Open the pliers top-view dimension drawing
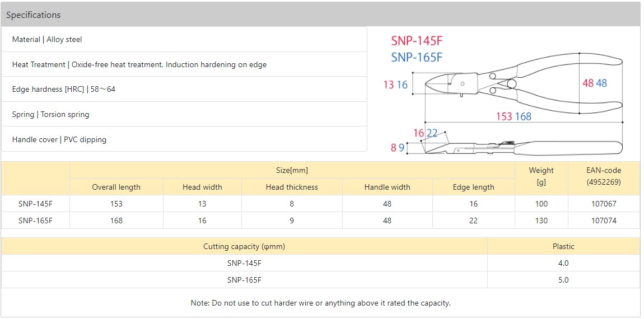Viewport: 644px width, 319px height. pos(523,83)
